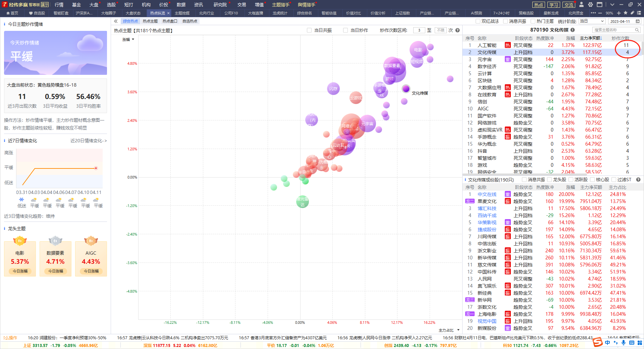Sort by 主力净买额 column header
644x349 pixels.
tap(591, 38)
